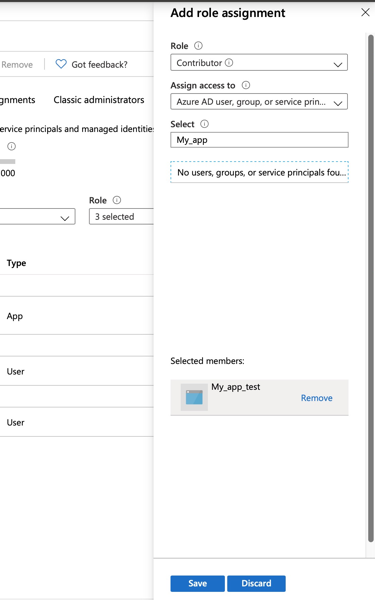Select the first User type row
The image size is (375, 600).
click(77, 371)
